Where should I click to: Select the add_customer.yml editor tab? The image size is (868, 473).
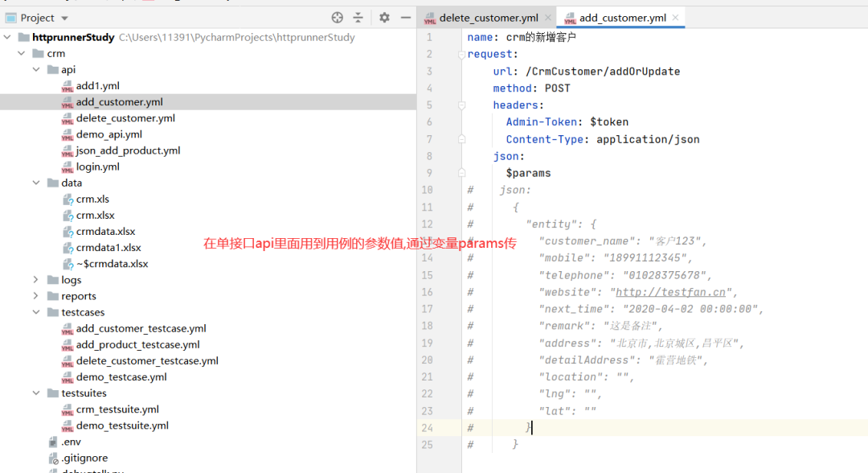click(622, 18)
